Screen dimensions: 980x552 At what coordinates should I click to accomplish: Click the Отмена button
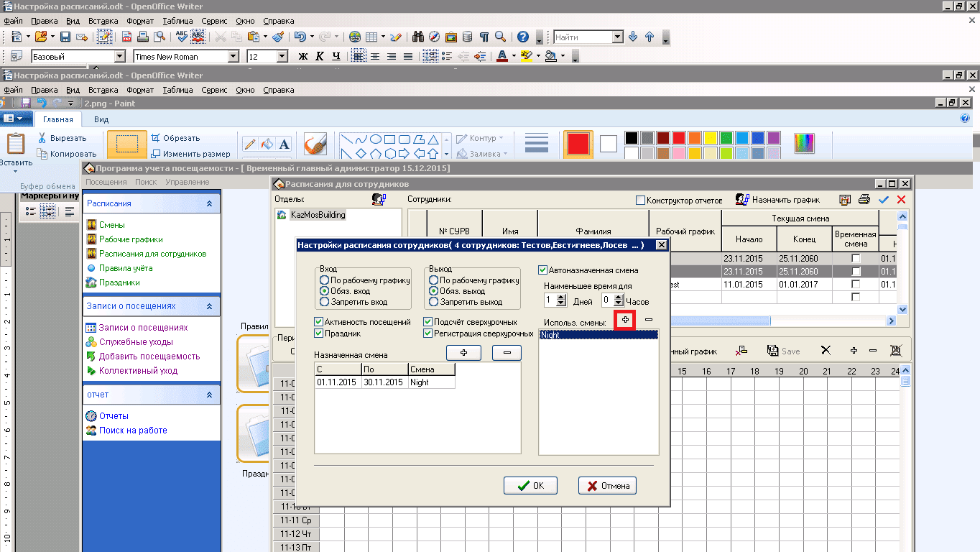coord(607,486)
